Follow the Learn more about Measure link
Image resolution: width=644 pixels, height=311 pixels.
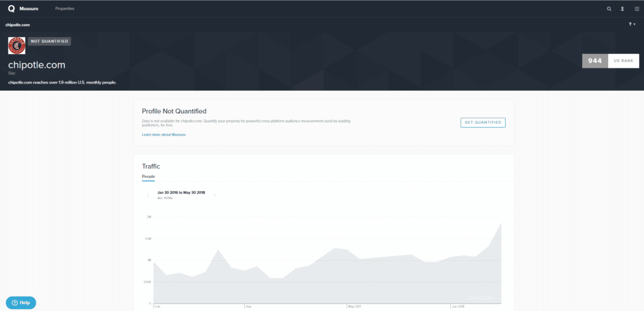164,134
